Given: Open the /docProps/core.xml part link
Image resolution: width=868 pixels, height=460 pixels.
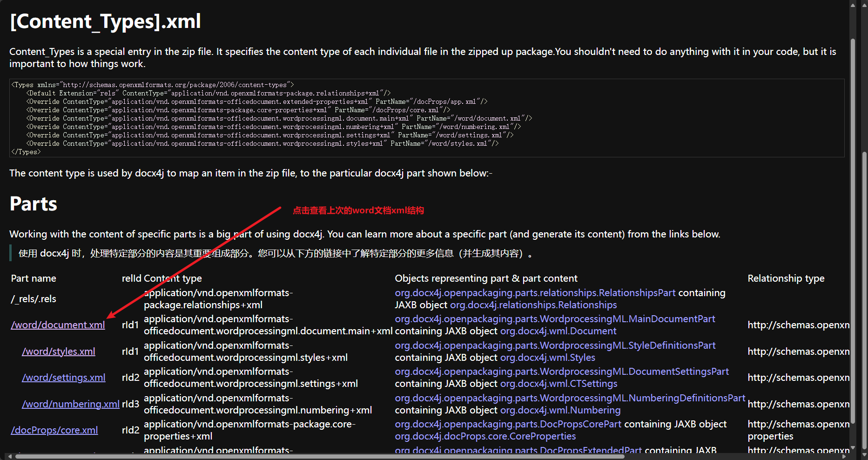Looking at the screenshot, I should [54, 430].
